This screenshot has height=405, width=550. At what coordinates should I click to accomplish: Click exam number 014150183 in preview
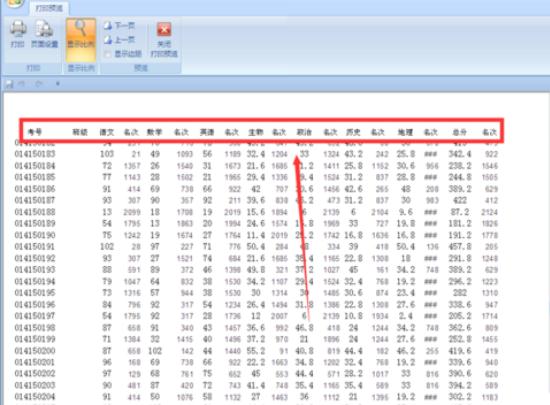pyautogui.click(x=35, y=154)
